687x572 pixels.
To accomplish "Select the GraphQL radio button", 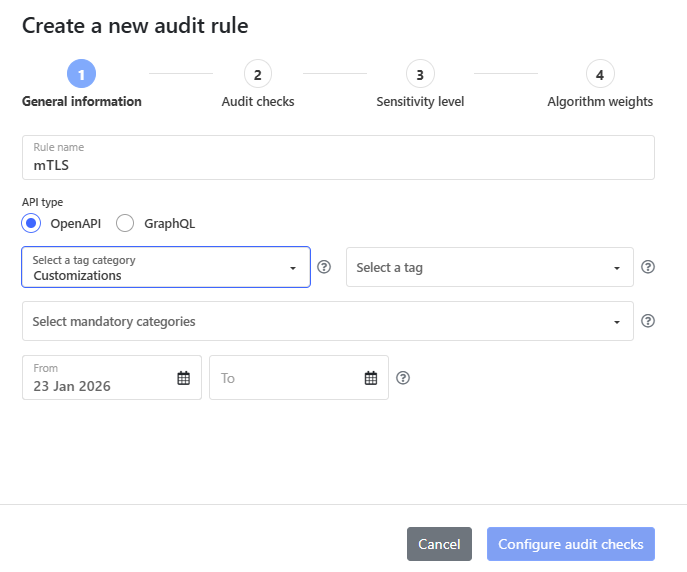I will [125, 223].
